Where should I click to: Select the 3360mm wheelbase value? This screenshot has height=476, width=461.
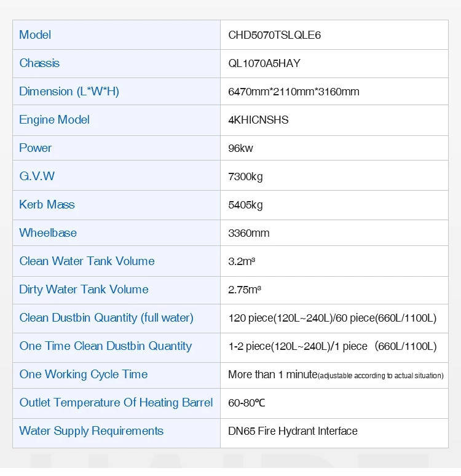(248, 233)
